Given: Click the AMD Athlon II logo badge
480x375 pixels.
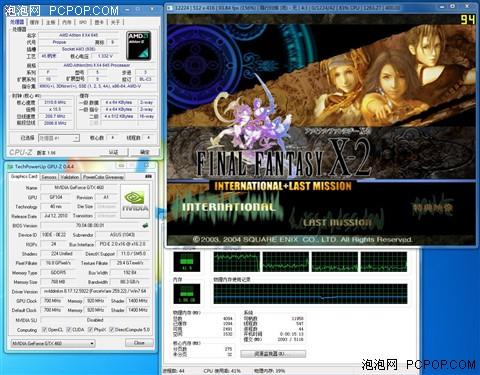Looking at the screenshot, I should point(138,46).
